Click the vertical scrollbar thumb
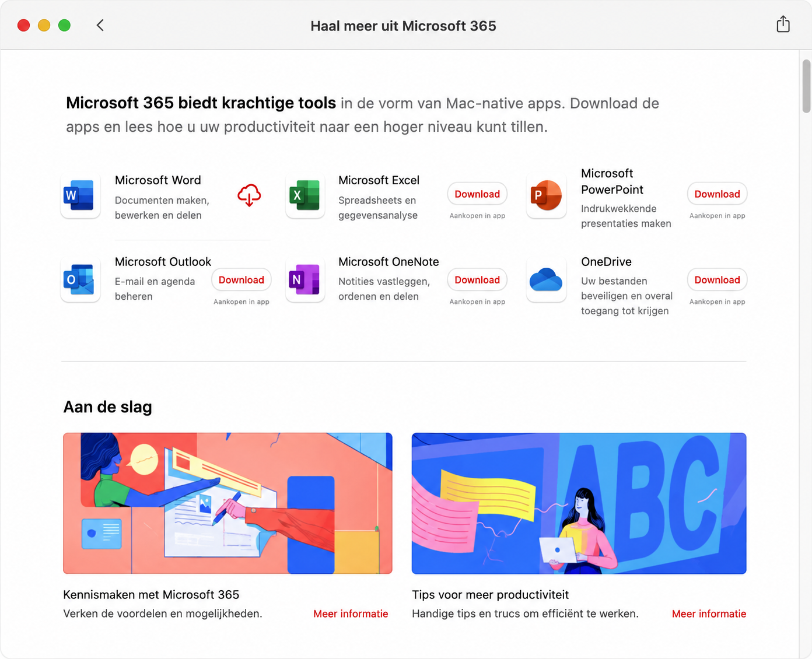The image size is (812, 659). 806,86
